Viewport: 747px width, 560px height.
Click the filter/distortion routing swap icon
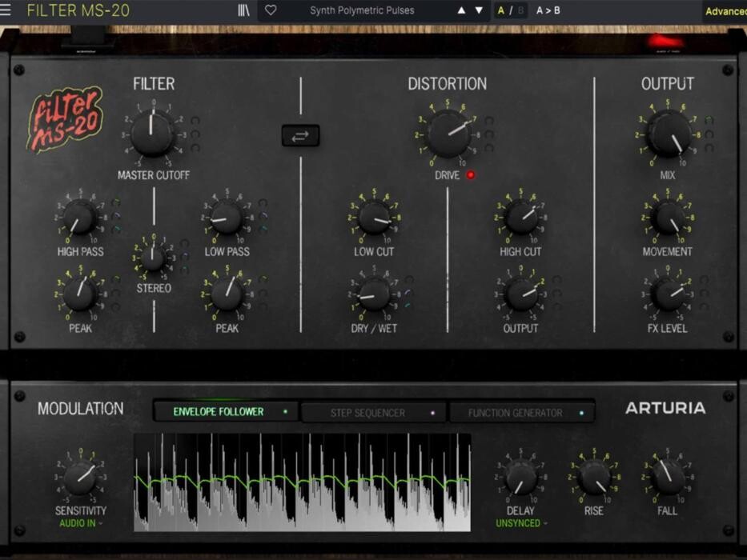click(x=300, y=136)
